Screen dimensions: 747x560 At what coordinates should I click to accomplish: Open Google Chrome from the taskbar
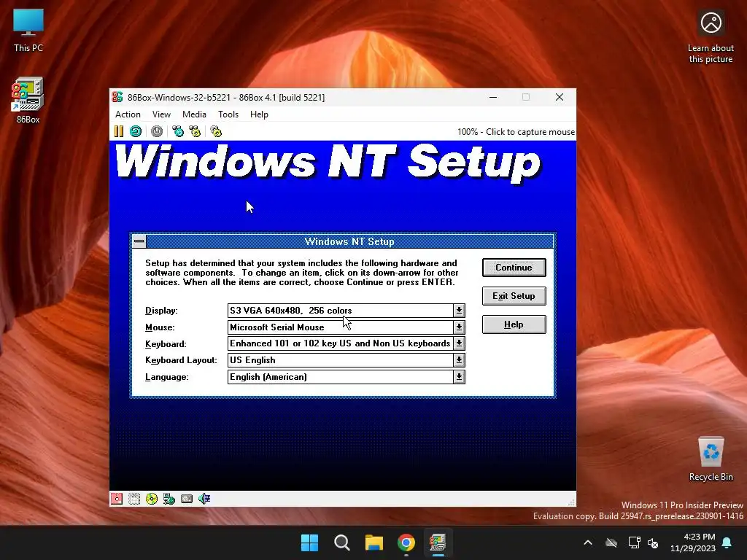tap(406, 542)
